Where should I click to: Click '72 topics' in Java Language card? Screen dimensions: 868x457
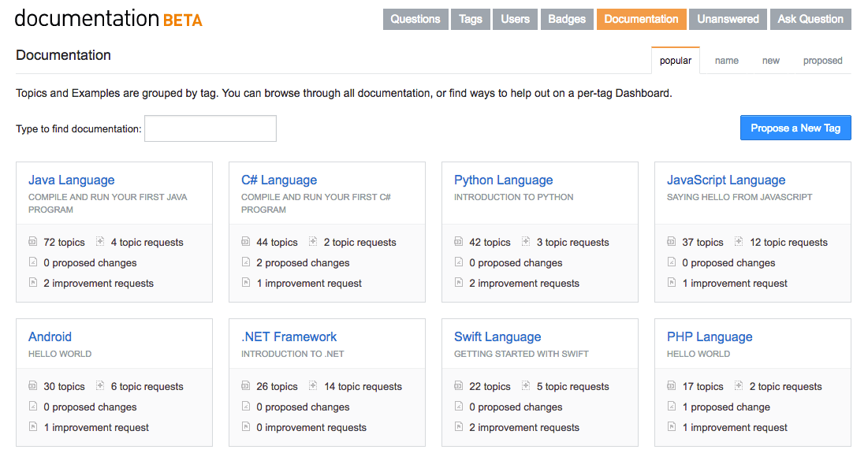[64, 243]
